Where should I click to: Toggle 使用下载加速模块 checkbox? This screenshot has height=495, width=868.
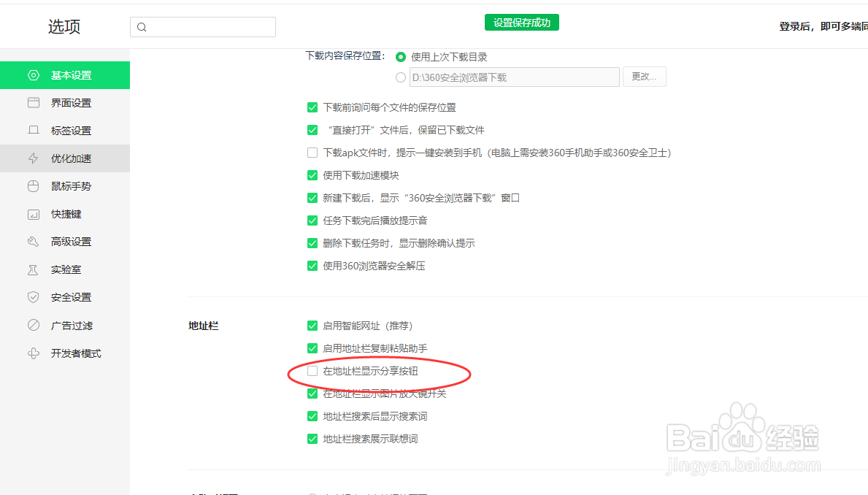click(x=312, y=175)
